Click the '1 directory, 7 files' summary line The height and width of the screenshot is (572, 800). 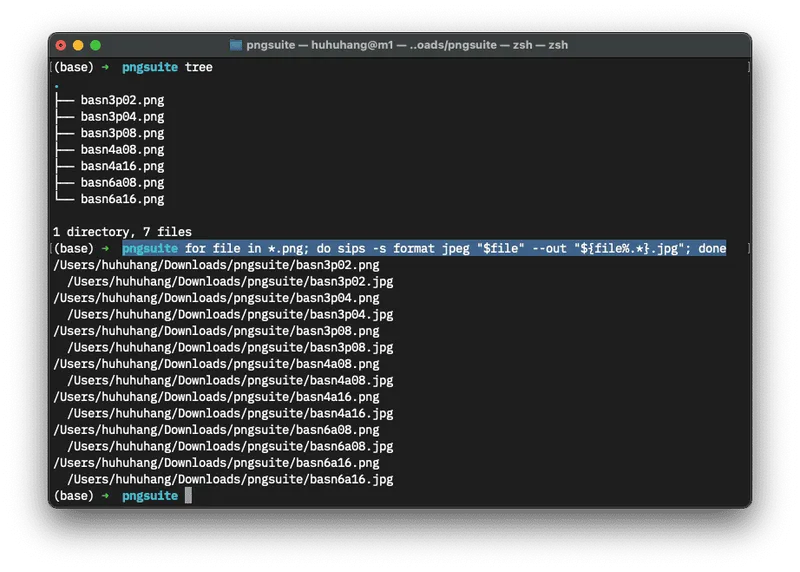[122, 232]
